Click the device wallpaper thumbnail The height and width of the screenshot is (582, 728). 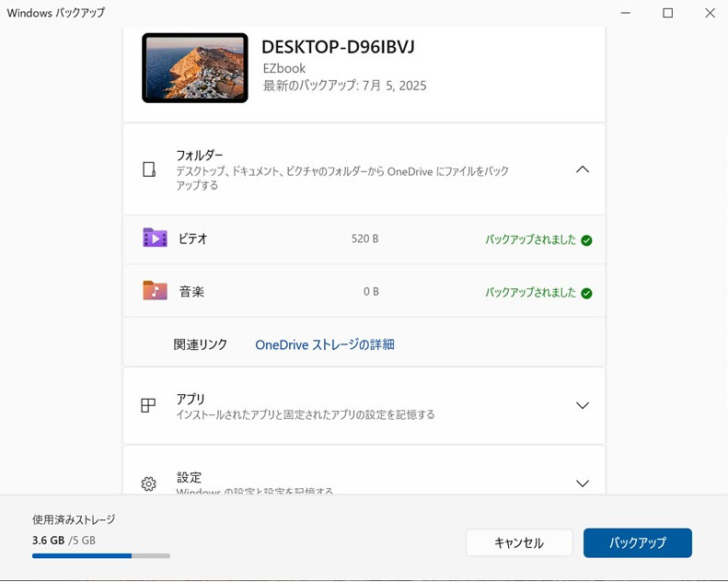tap(195, 68)
